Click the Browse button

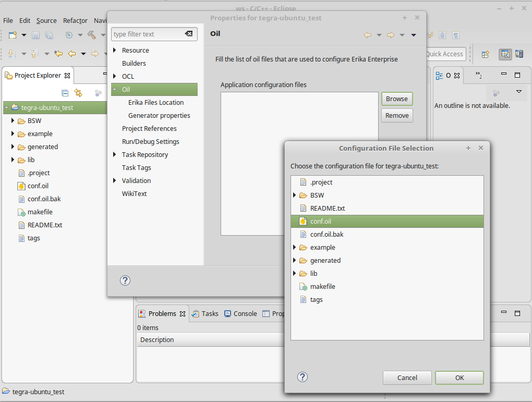(x=397, y=99)
